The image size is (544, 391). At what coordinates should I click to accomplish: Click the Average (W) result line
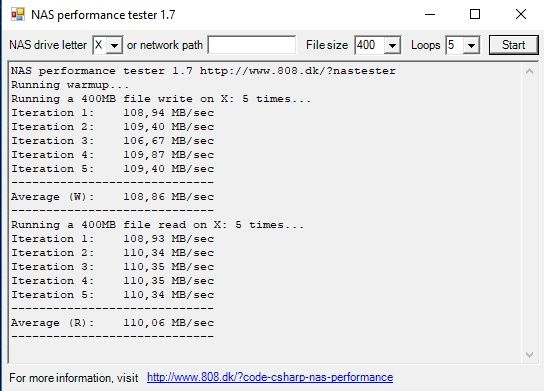(x=112, y=197)
